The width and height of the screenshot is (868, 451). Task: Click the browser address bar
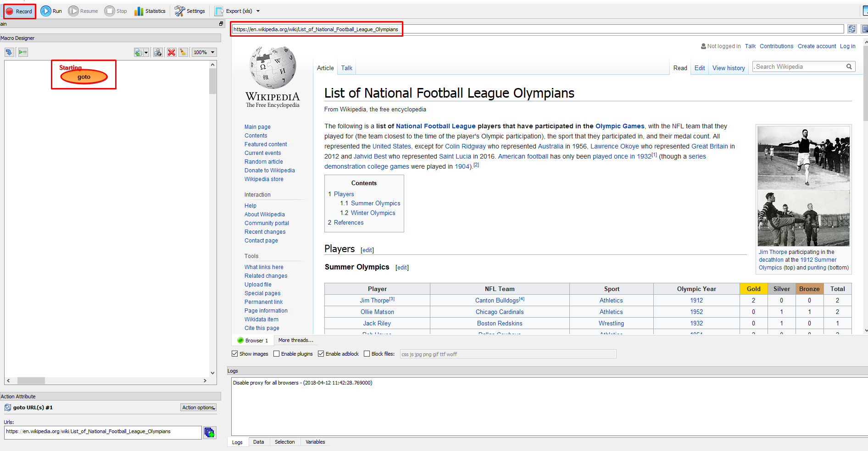coord(538,29)
